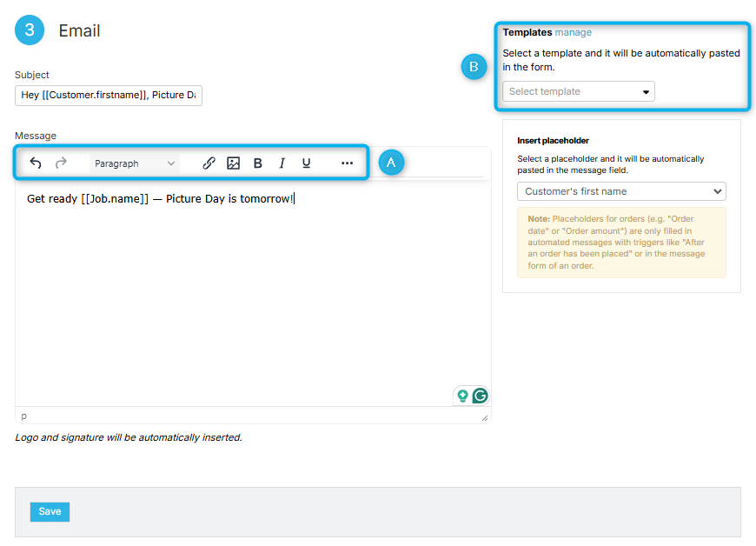756x546 pixels.
Task: Click the manage templates link
Action: 573,32
